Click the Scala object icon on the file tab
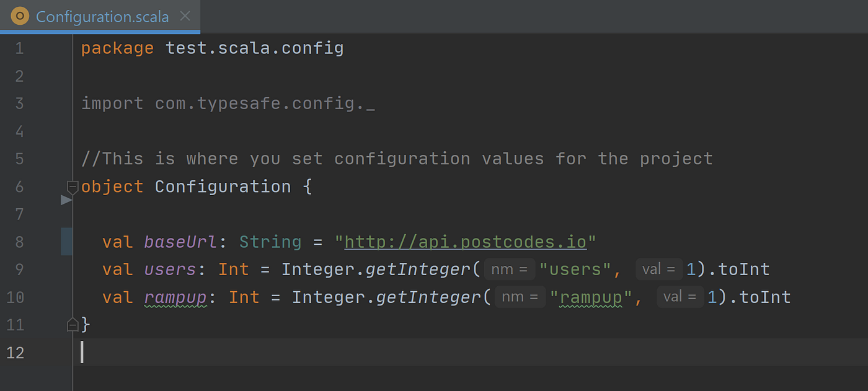The height and width of the screenshot is (391, 868). click(x=20, y=15)
